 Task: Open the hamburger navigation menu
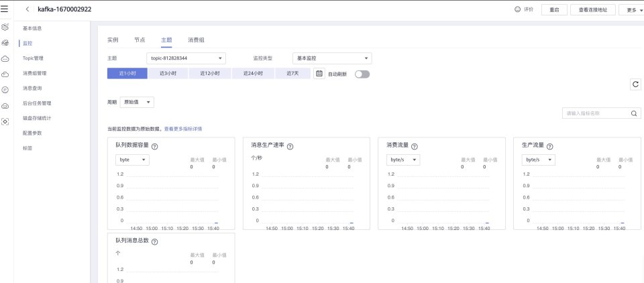pos(5,9)
